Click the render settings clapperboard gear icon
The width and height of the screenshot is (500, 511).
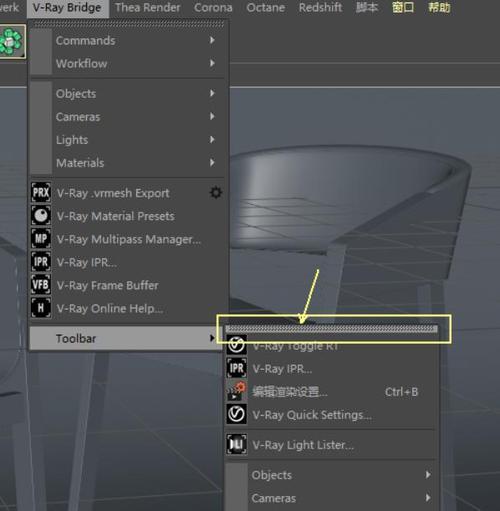point(236,391)
